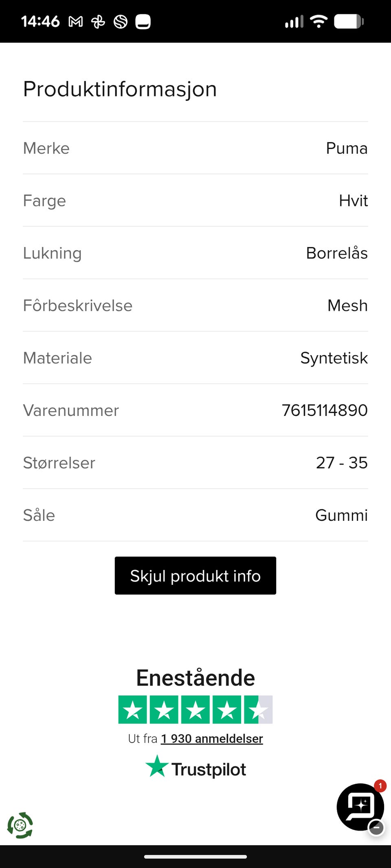Tap the battery indicator icon
This screenshot has width=391, height=868.
pyautogui.click(x=349, y=22)
